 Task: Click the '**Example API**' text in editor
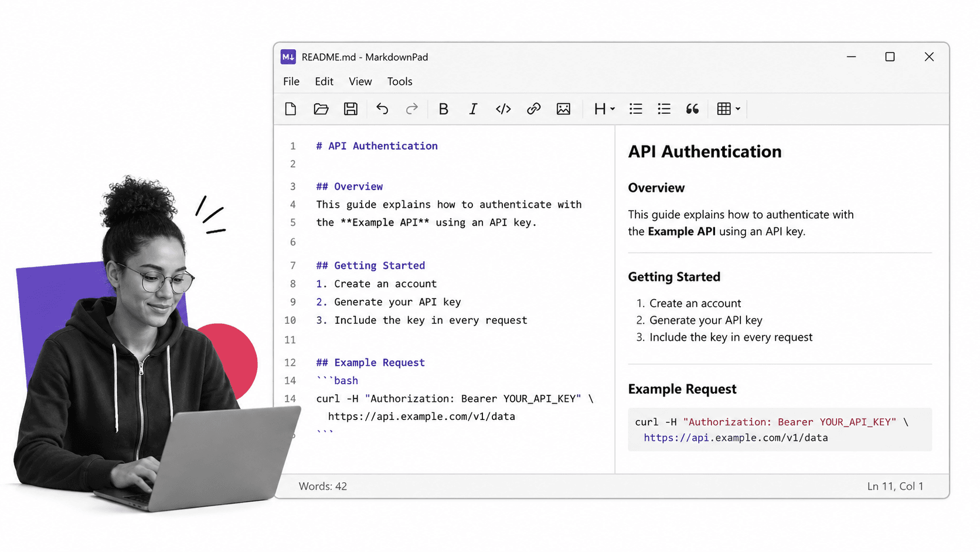click(384, 223)
